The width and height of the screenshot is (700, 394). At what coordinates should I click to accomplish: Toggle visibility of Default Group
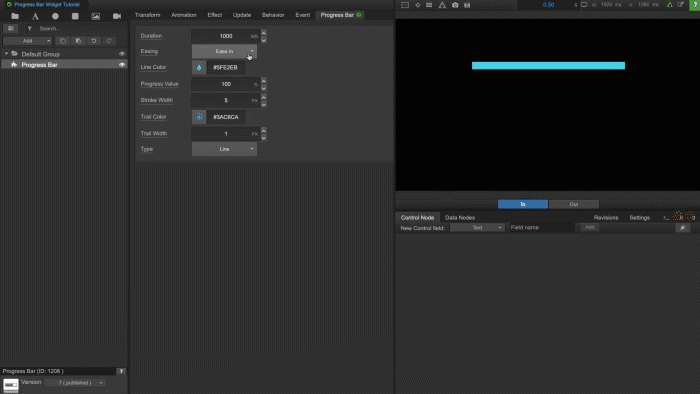[x=121, y=54]
